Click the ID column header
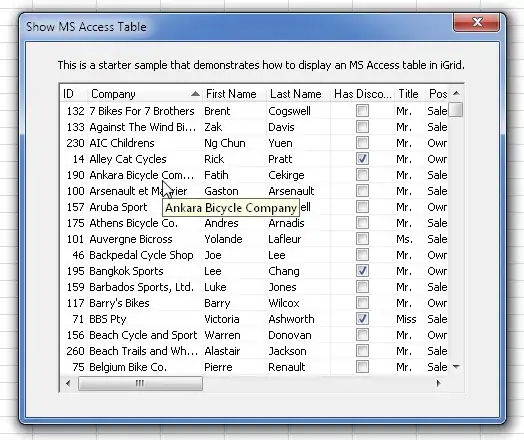 click(x=74, y=94)
